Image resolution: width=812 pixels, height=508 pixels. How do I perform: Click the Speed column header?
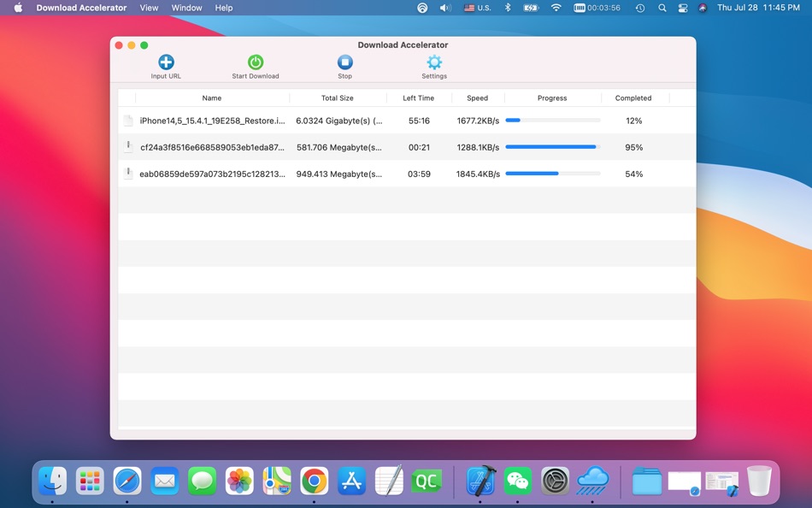click(478, 98)
